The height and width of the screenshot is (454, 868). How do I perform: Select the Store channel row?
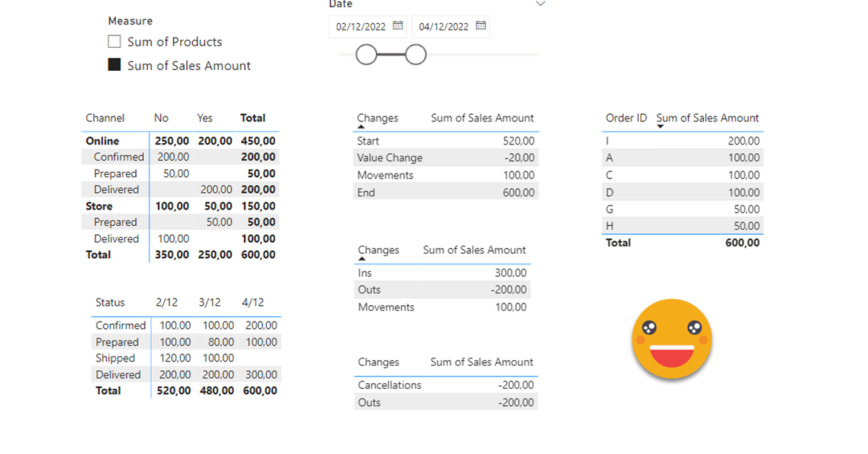pyautogui.click(x=100, y=206)
